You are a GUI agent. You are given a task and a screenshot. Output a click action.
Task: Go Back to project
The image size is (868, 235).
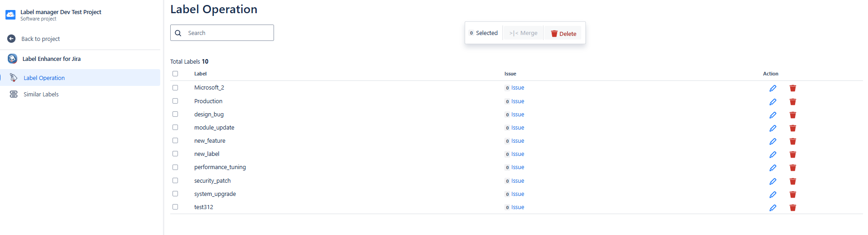(x=41, y=39)
